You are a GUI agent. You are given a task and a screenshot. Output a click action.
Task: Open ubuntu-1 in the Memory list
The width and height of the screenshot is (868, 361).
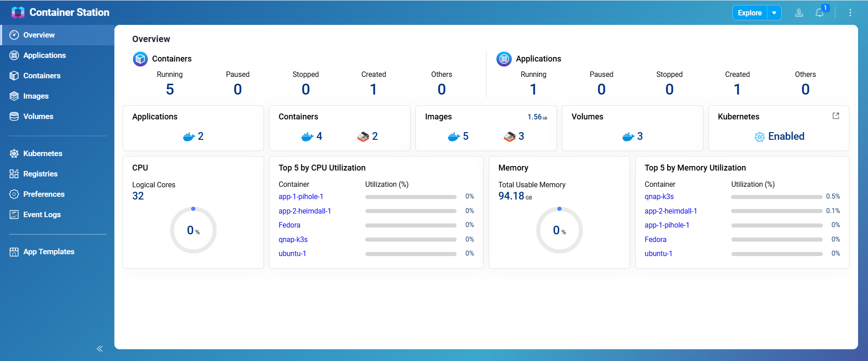pos(658,253)
